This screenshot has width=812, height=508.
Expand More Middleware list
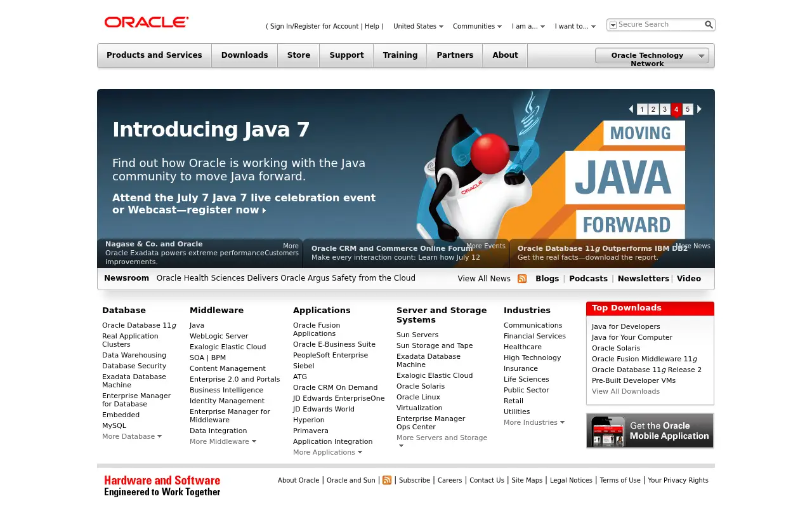(223, 441)
